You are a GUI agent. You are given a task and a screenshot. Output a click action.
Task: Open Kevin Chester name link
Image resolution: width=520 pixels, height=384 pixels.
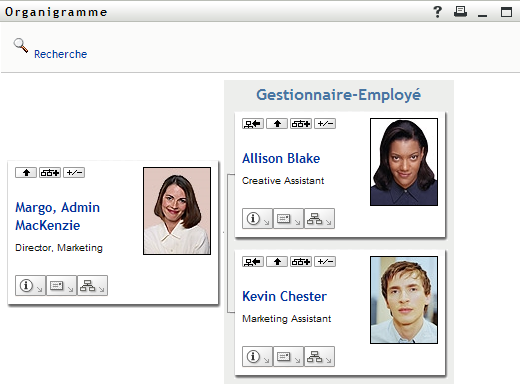click(x=284, y=296)
